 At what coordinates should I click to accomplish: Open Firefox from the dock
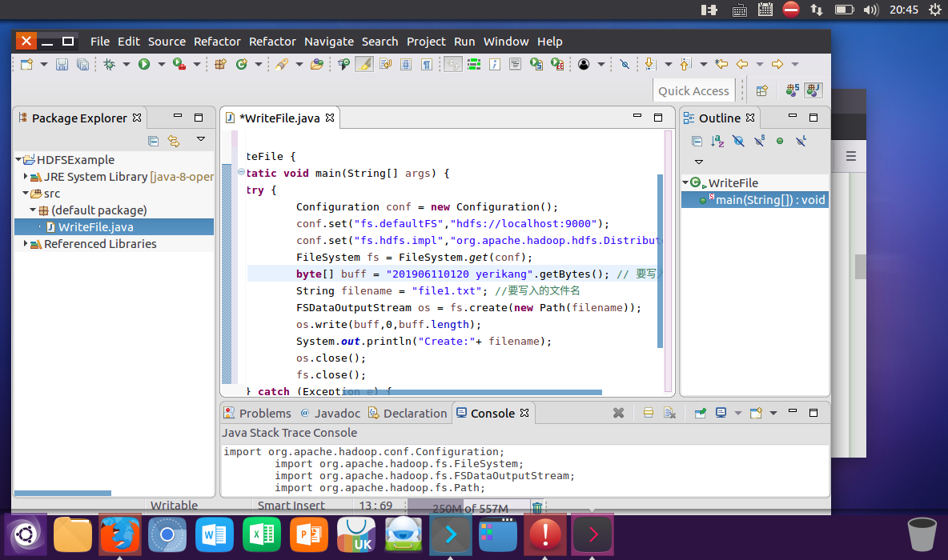point(120,534)
